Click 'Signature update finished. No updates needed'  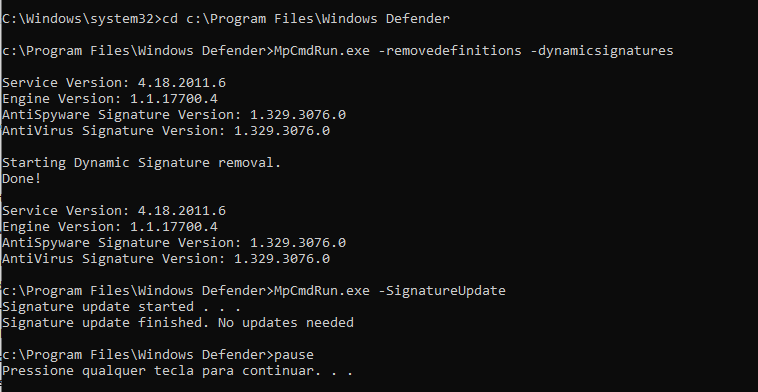[x=178, y=322]
